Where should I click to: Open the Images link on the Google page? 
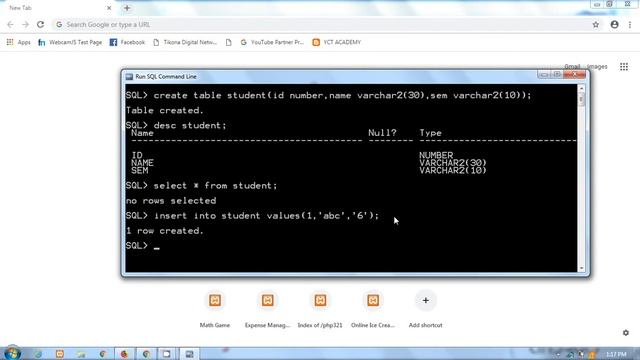[597, 67]
